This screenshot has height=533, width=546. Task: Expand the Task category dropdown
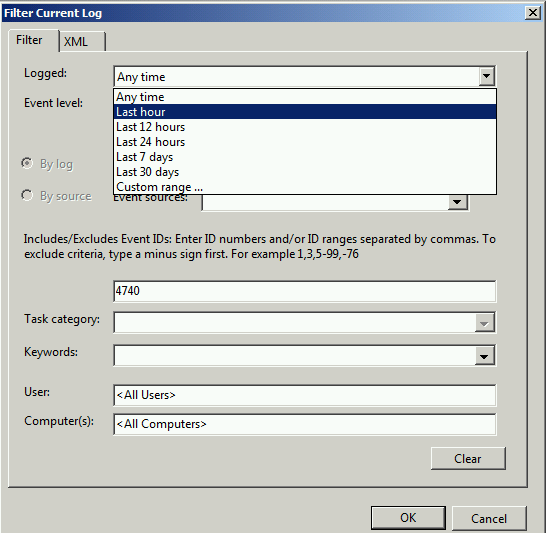484,323
